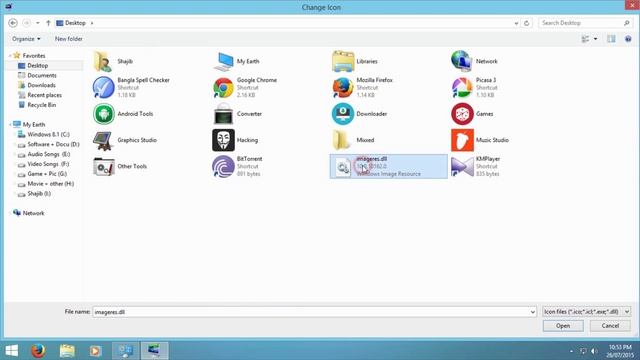
Task: Open the help question mark icon
Action: pos(628,39)
